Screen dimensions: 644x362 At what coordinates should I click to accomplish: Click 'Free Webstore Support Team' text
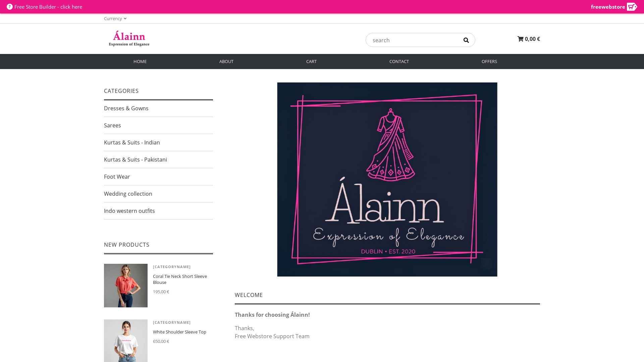(272, 336)
